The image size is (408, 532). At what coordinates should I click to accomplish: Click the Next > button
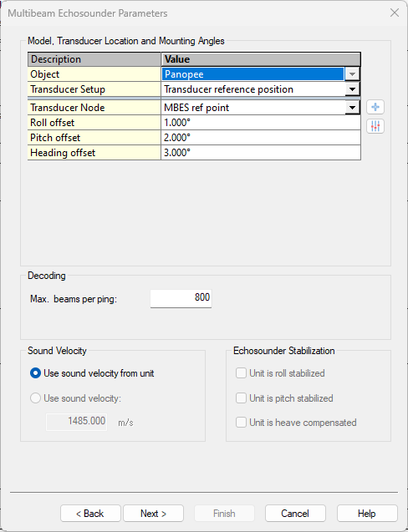point(153,514)
